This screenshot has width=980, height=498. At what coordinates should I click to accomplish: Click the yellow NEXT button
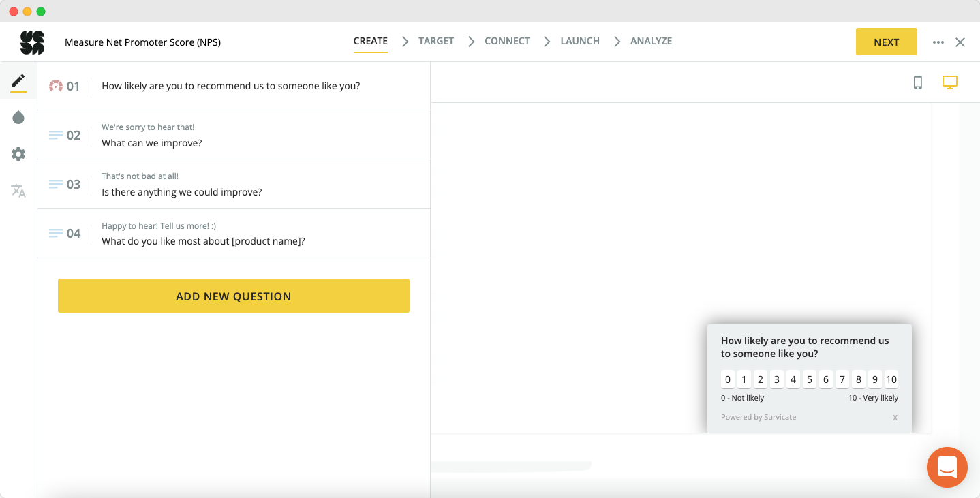(x=886, y=42)
